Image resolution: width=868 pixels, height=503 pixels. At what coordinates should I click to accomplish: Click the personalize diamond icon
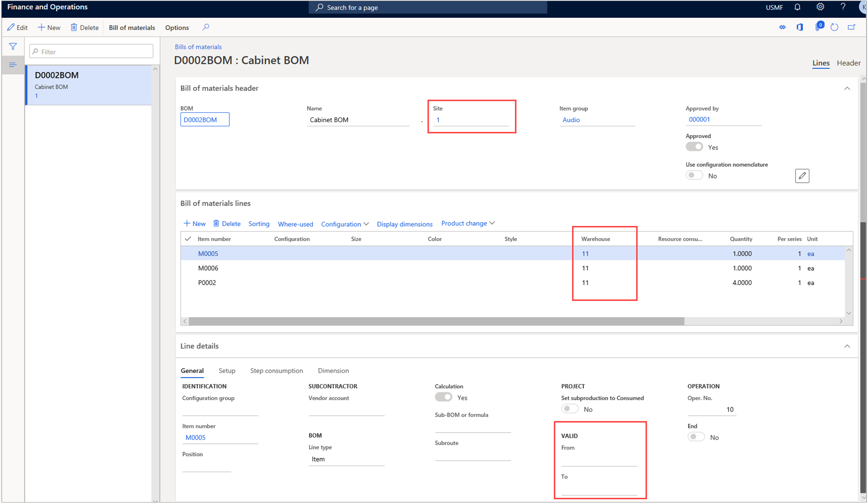click(783, 27)
